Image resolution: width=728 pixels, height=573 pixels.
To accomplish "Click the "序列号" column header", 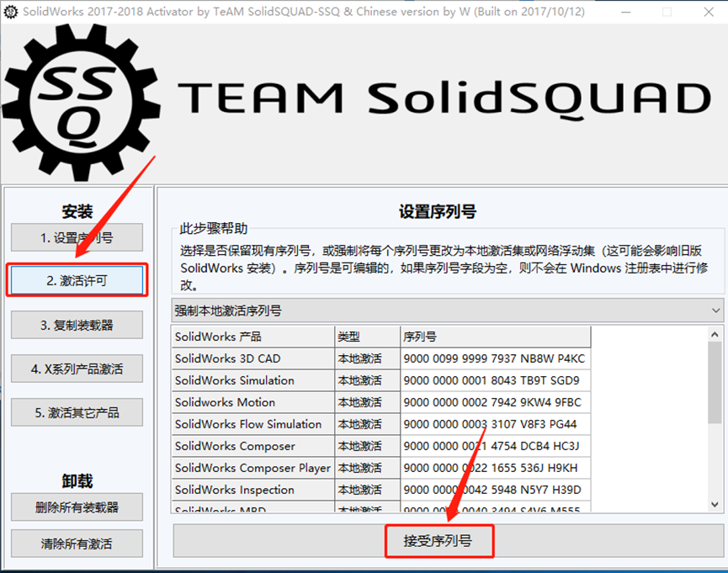I will [418, 337].
